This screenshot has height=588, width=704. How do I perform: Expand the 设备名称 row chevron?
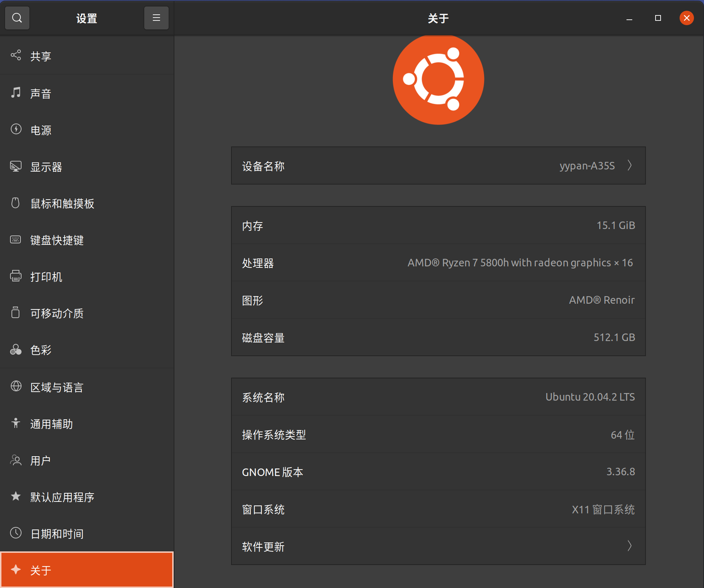(x=630, y=165)
